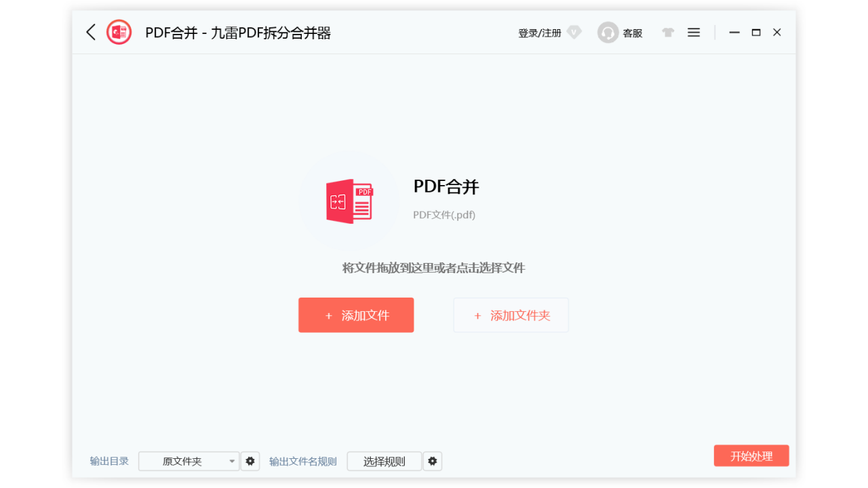The image size is (868, 488).
Task: Click the file drag-and-drop area
Action: tap(434, 268)
